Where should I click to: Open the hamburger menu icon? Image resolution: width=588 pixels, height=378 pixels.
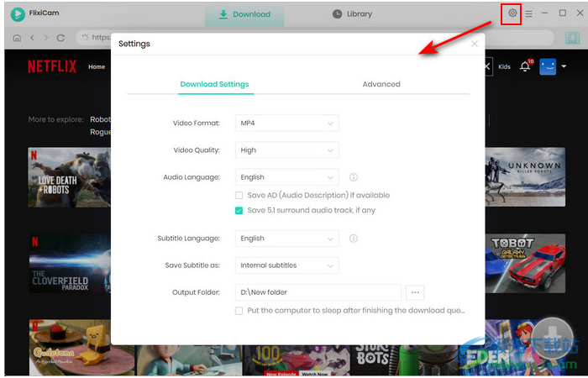click(528, 14)
